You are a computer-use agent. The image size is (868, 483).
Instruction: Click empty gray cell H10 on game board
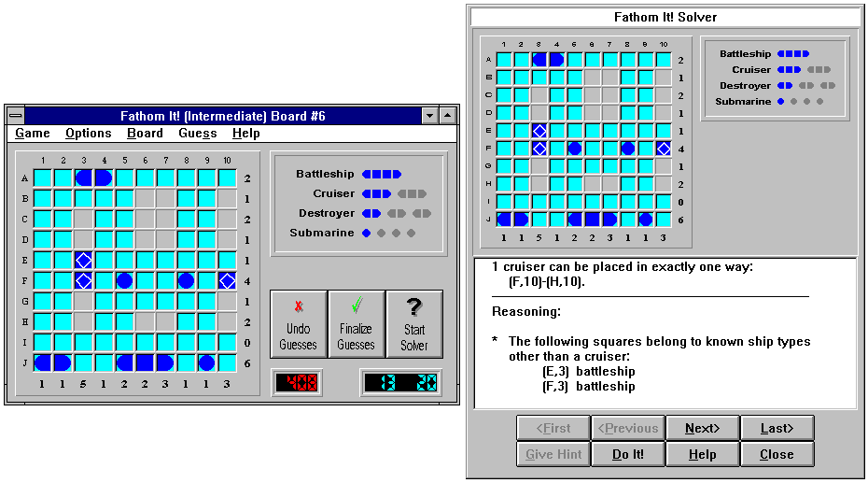coord(227,321)
